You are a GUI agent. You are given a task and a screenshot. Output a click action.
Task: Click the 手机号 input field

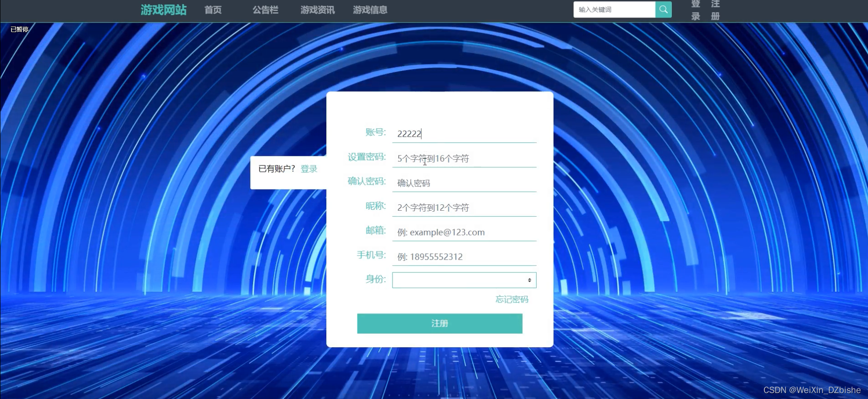464,257
